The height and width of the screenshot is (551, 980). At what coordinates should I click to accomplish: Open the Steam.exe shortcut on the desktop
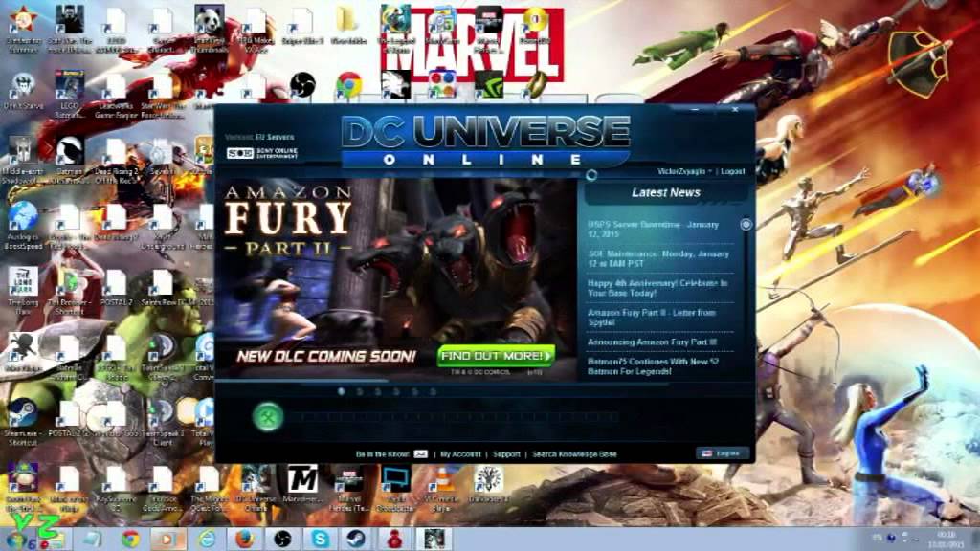tap(23, 421)
